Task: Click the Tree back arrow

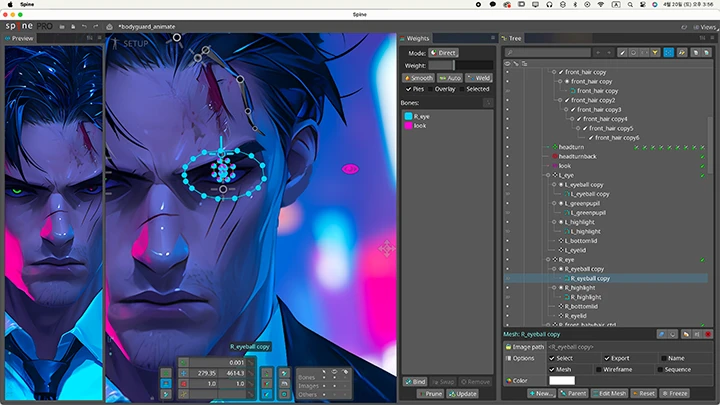Action: [x=598, y=53]
